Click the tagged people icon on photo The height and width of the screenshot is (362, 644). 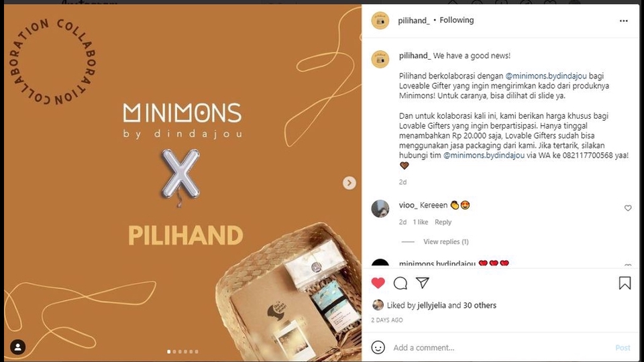point(17,347)
